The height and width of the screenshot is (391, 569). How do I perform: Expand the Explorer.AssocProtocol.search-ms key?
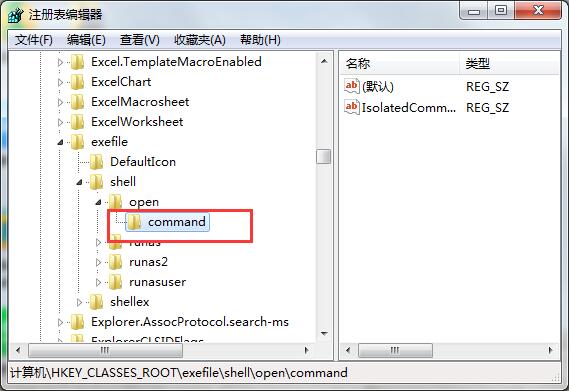coord(60,322)
